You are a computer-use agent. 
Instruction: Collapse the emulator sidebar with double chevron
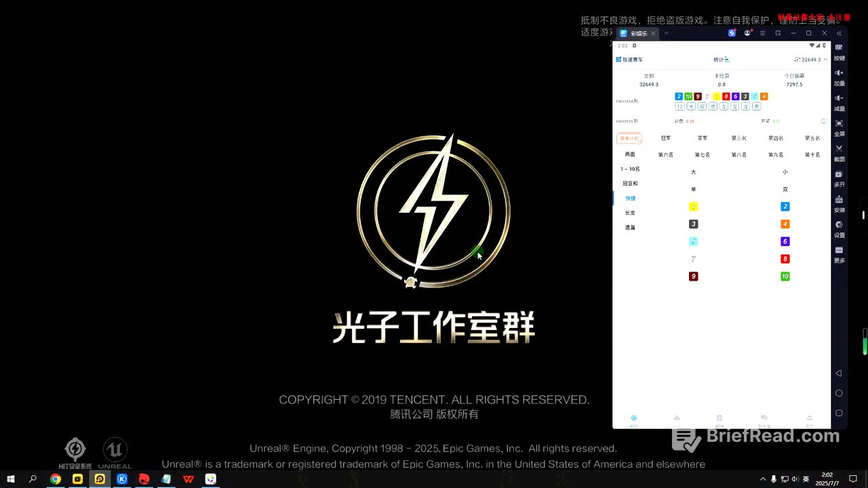[x=840, y=33]
